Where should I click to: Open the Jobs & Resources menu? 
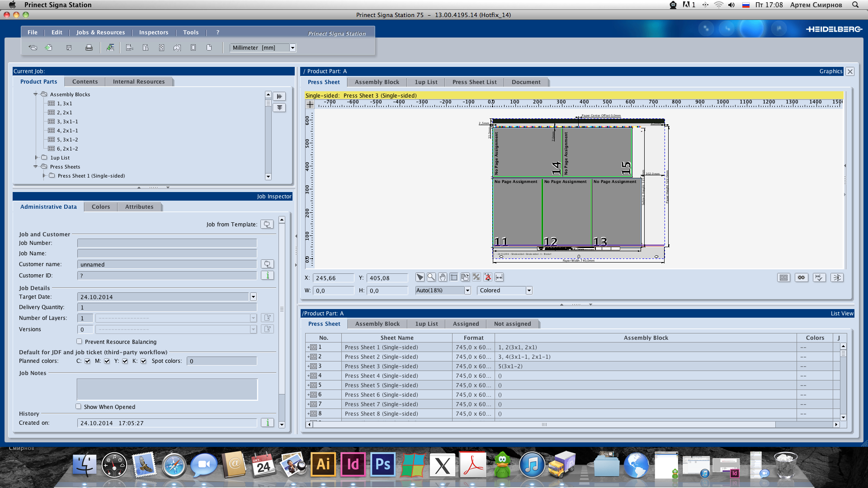tap(100, 33)
